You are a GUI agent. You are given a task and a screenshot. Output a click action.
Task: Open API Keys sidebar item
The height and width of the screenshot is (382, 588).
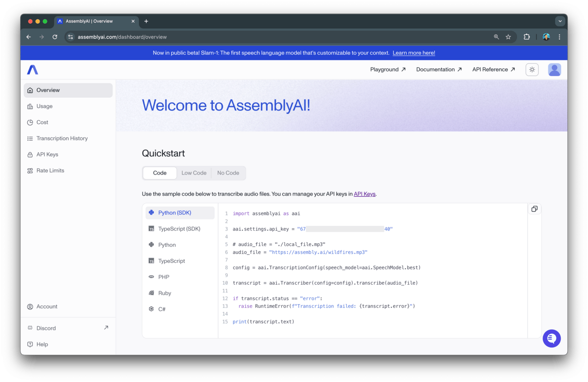68,154
